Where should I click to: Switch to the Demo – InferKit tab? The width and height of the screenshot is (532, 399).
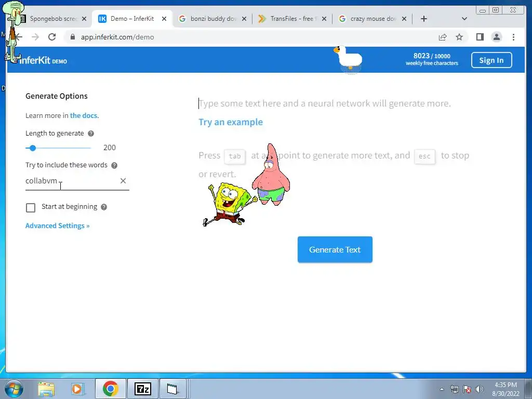coord(132,19)
